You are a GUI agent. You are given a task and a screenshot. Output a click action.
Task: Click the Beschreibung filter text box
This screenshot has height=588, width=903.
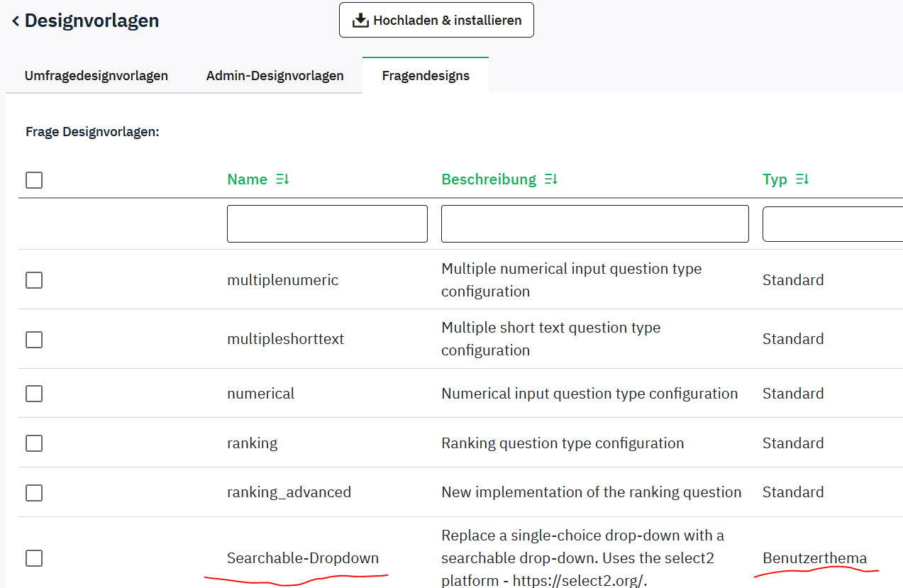pos(594,224)
